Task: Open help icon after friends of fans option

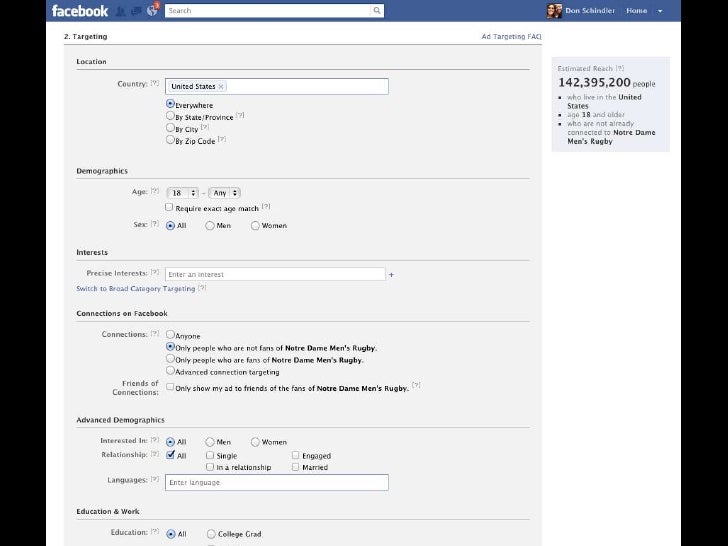Action: (416, 385)
